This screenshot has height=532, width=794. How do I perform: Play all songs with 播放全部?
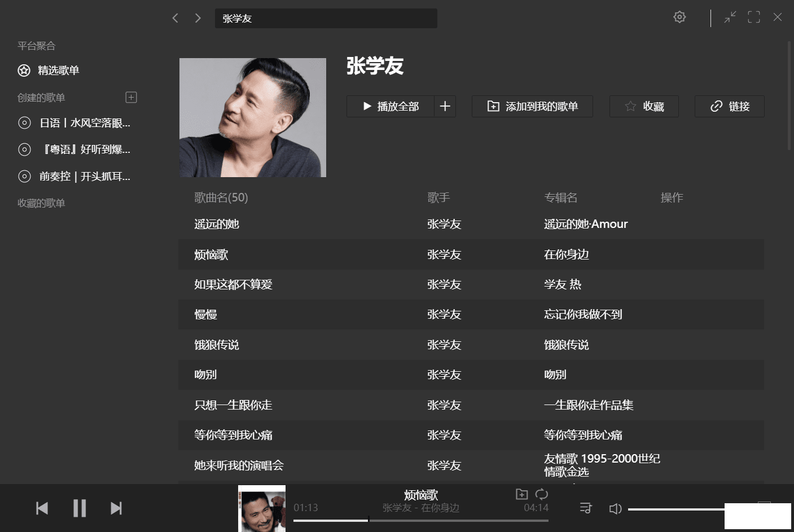tap(391, 106)
